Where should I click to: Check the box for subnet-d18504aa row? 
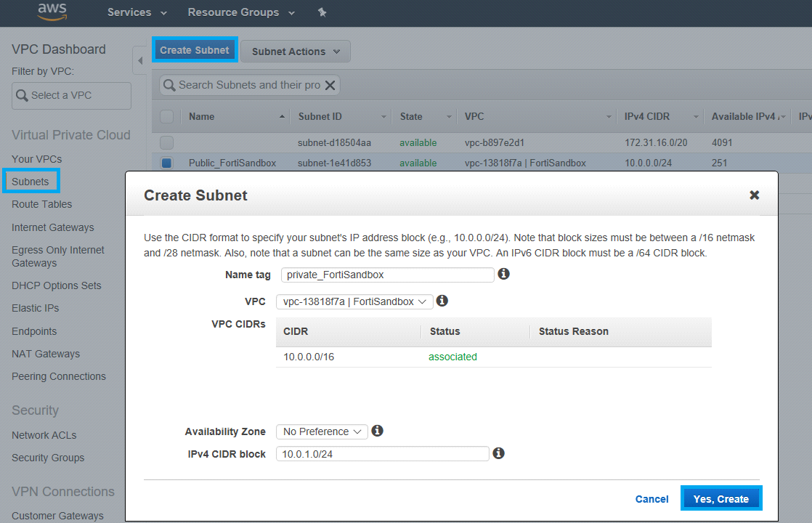[x=166, y=142]
